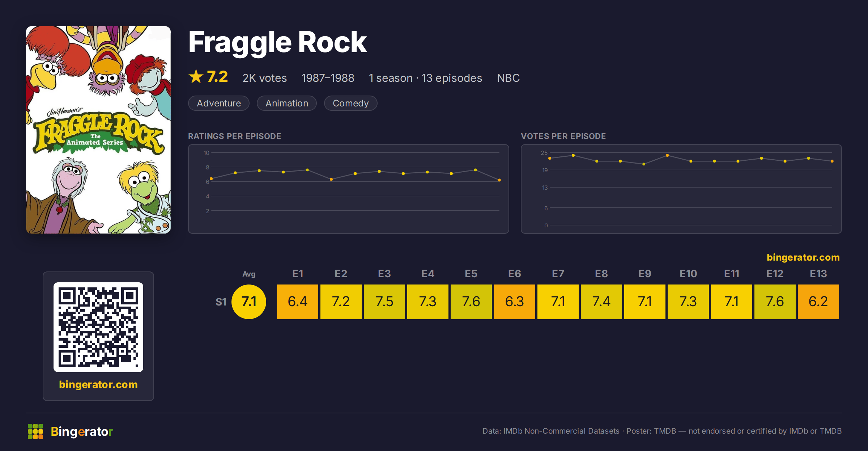Click the Bingerator grid logo icon
Screen dimensions: 868x451
point(35,431)
